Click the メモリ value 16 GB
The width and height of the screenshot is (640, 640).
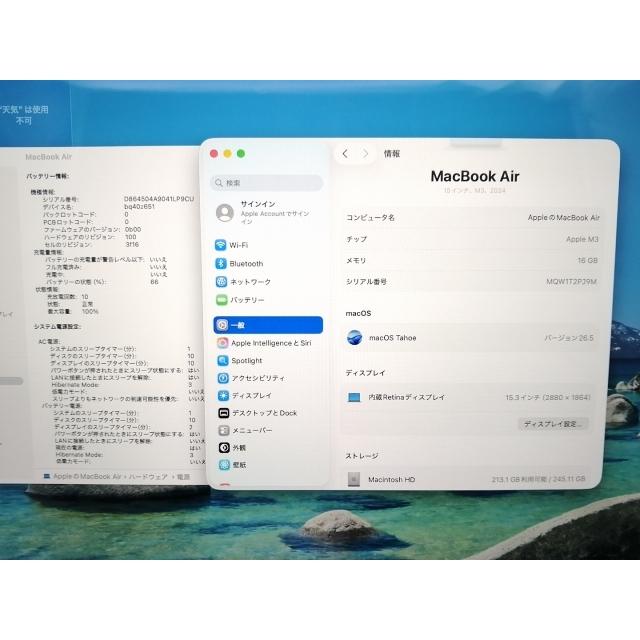click(x=588, y=260)
